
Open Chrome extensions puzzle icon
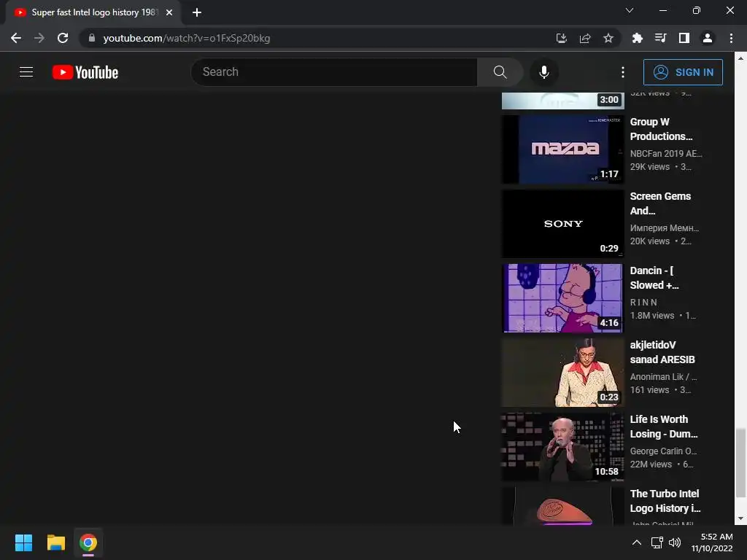(x=638, y=38)
